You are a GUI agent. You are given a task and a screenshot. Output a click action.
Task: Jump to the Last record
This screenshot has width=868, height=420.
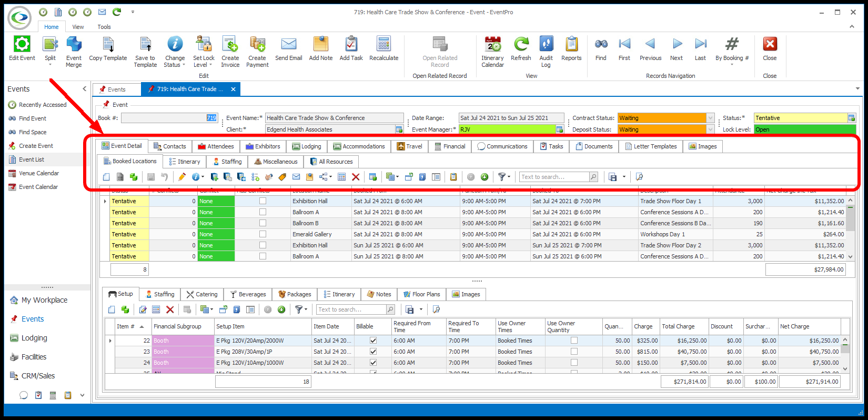700,44
